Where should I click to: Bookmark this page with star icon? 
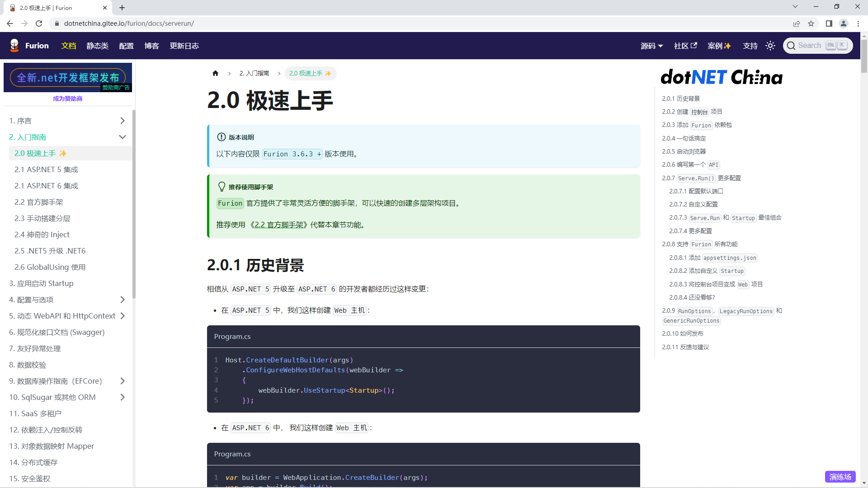coord(811,23)
